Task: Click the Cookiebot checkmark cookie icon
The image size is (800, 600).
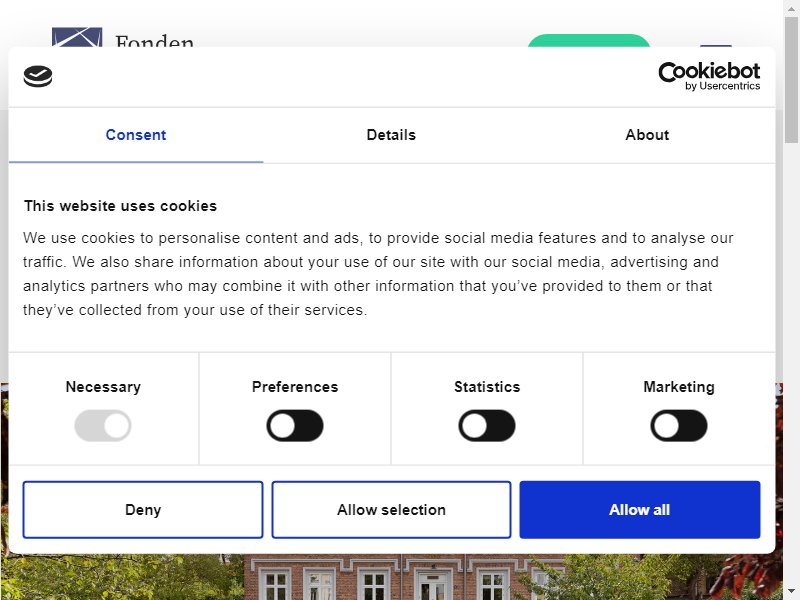Action: point(38,77)
